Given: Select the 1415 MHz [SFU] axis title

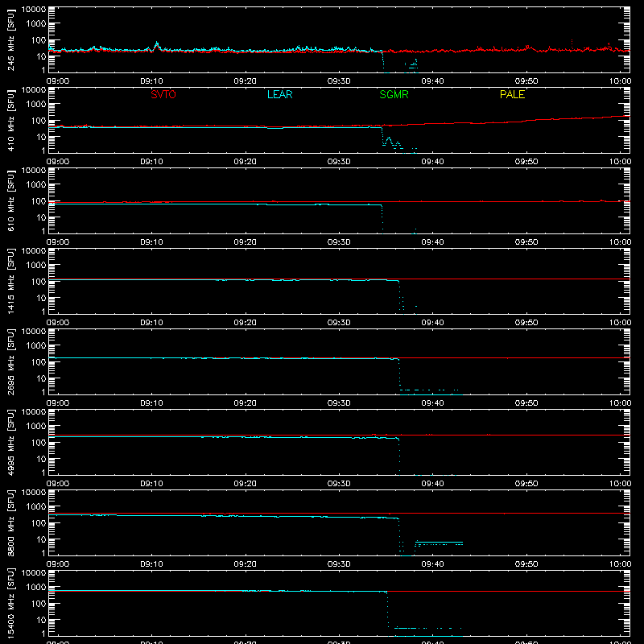Looking at the screenshot, I should (x=10, y=281).
